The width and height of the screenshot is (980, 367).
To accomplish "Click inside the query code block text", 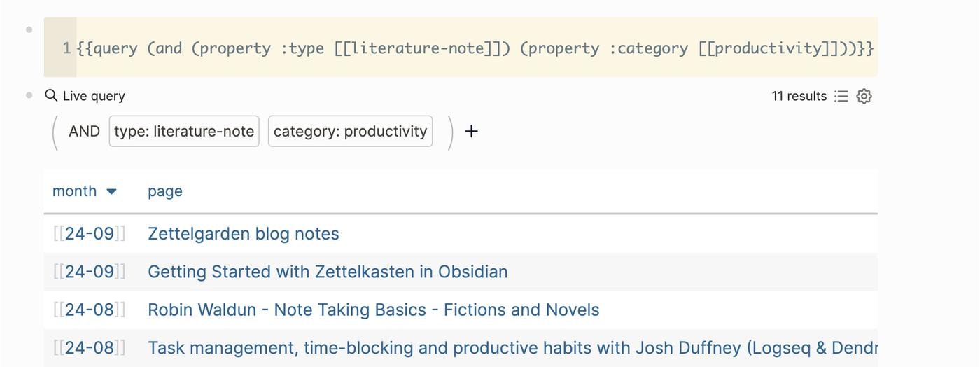I will tap(475, 48).
